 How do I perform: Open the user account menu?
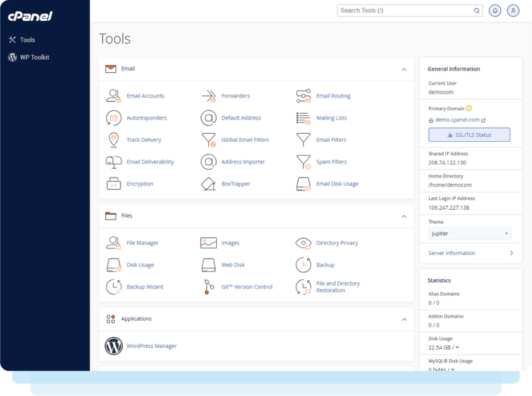[513, 10]
